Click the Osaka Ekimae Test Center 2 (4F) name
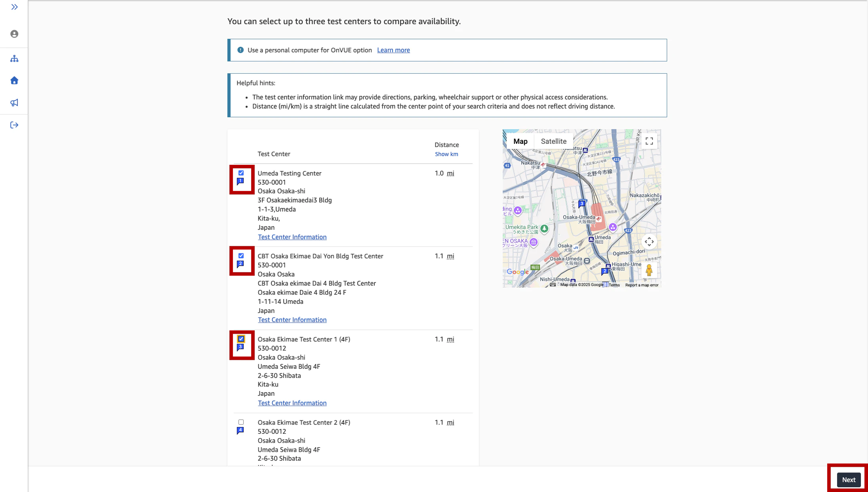 (x=304, y=422)
